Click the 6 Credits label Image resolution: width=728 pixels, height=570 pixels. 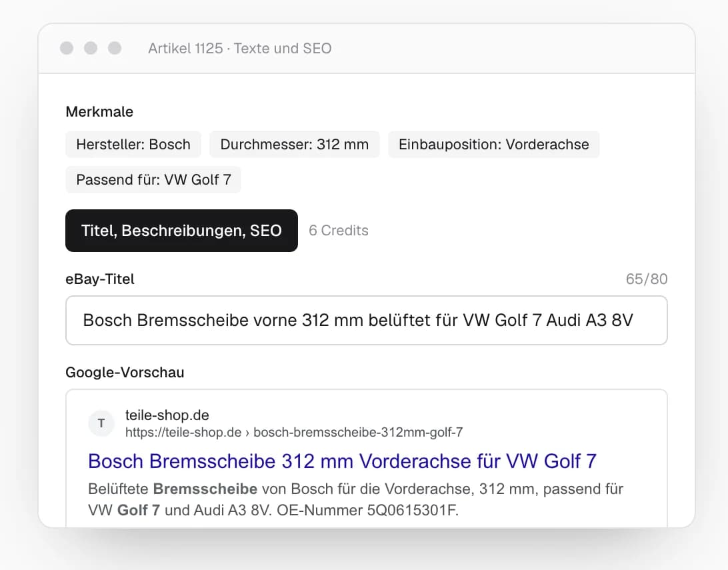tap(339, 231)
